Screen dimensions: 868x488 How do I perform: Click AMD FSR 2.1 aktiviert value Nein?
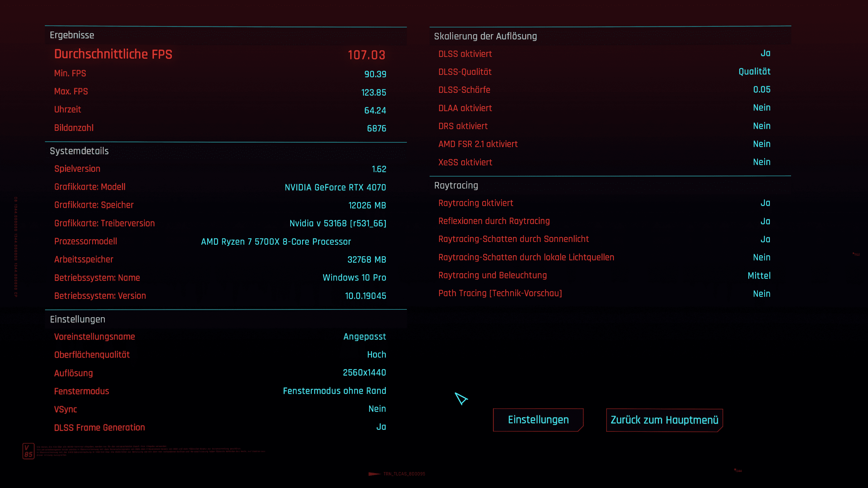[762, 144]
